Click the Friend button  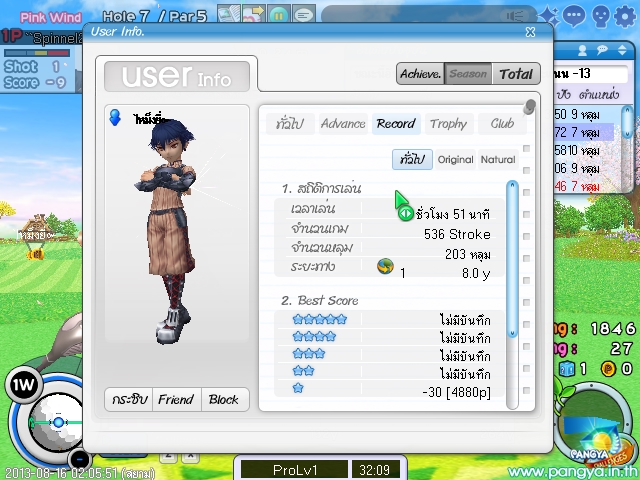[176, 399]
